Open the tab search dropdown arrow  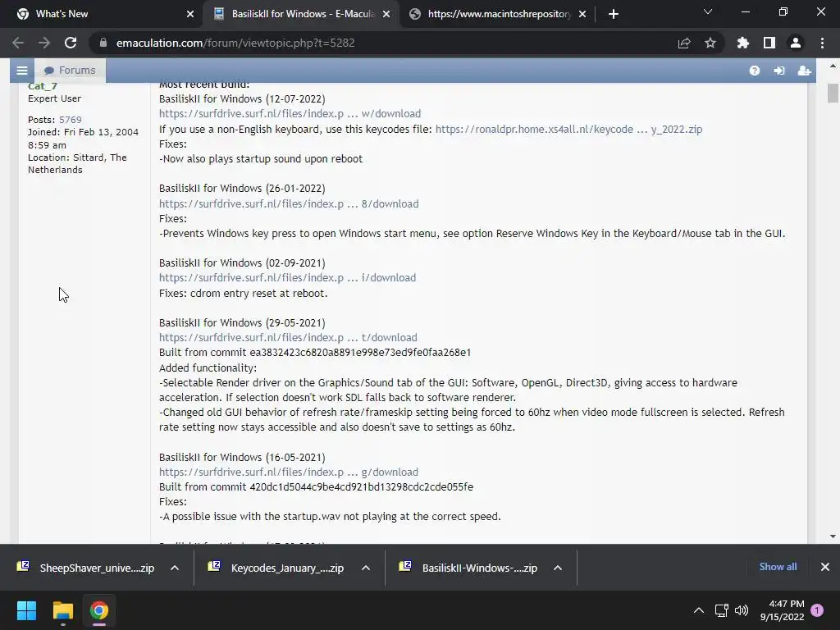(708, 11)
